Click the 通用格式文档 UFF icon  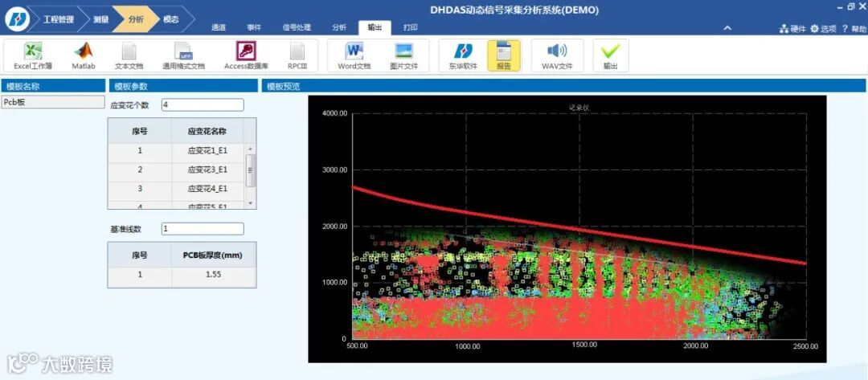coord(183,56)
